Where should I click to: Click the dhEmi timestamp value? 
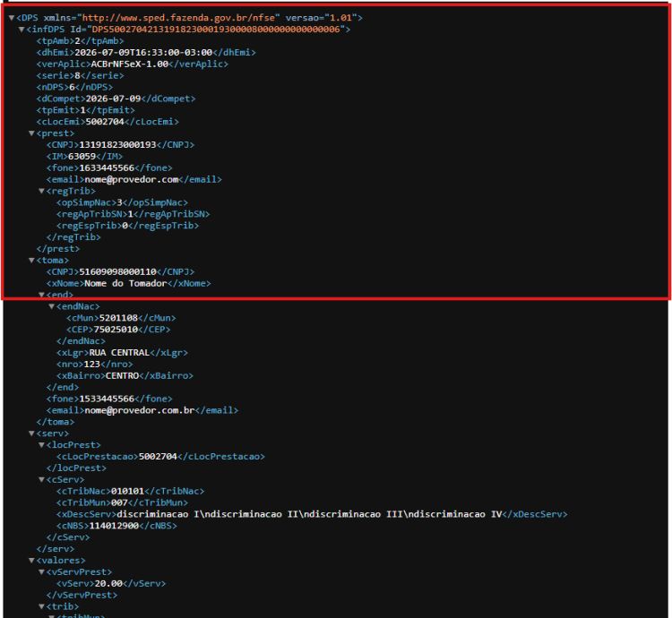point(143,53)
